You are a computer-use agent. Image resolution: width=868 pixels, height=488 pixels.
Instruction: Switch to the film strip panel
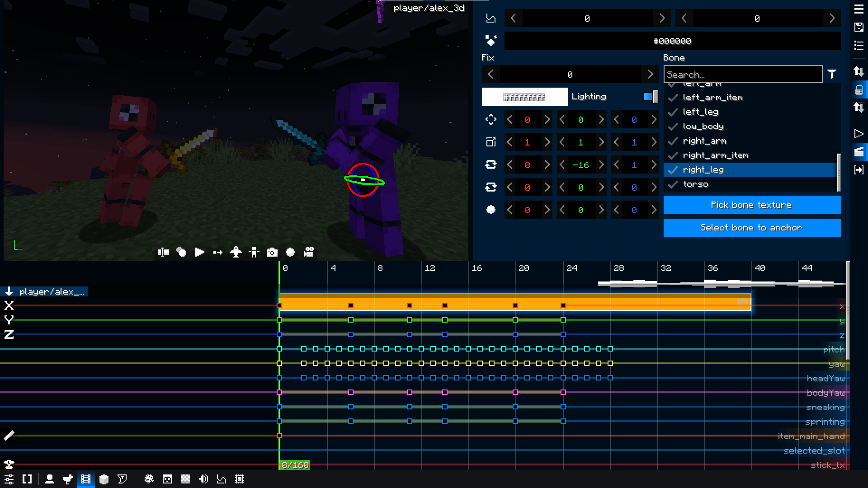click(86, 479)
